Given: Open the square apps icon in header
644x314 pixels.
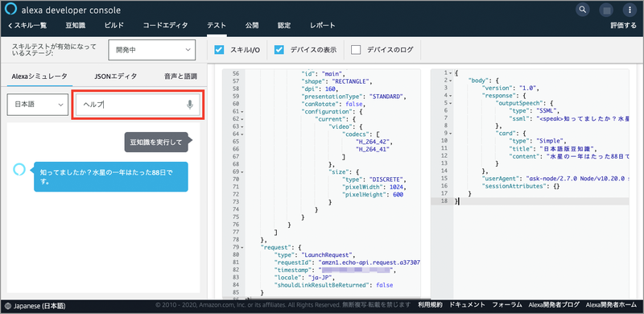Looking at the screenshot, I should coord(606,10).
